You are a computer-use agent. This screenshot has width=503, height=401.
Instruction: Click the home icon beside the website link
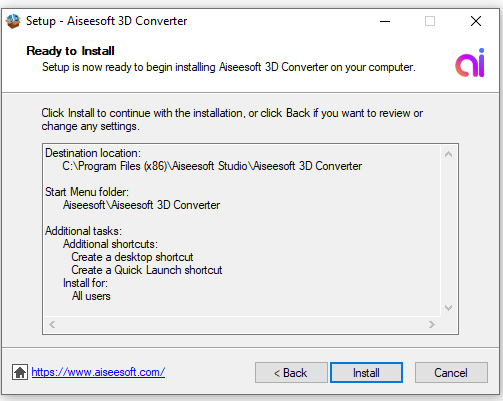pos(20,372)
